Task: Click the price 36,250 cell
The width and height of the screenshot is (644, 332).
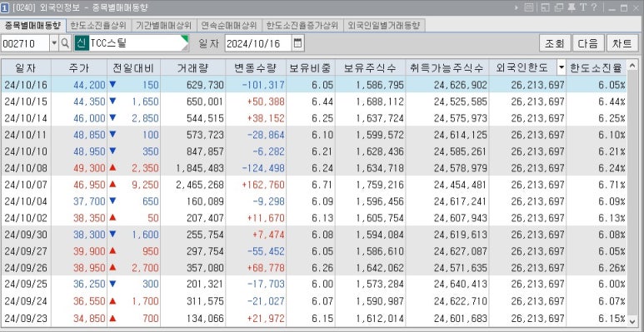Action: pos(79,285)
